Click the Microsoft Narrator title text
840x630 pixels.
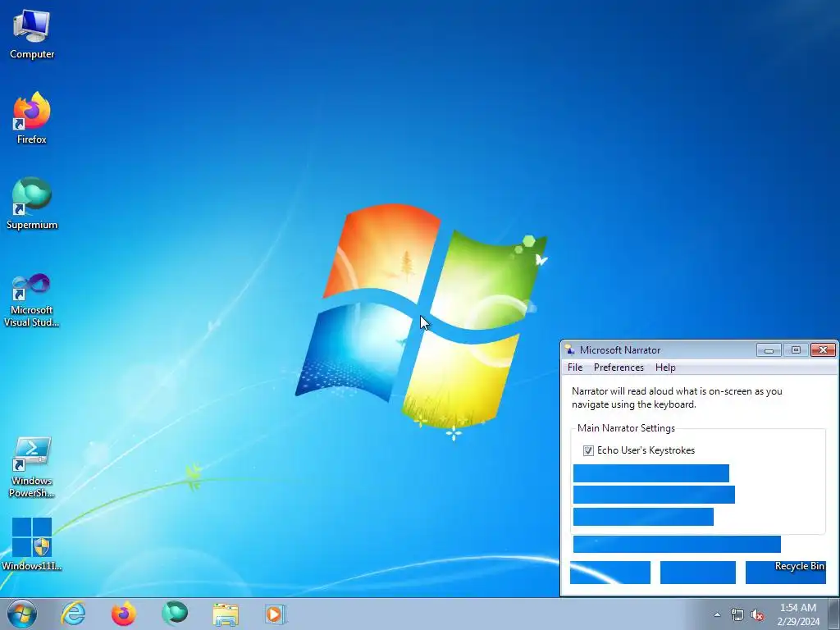(x=620, y=349)
